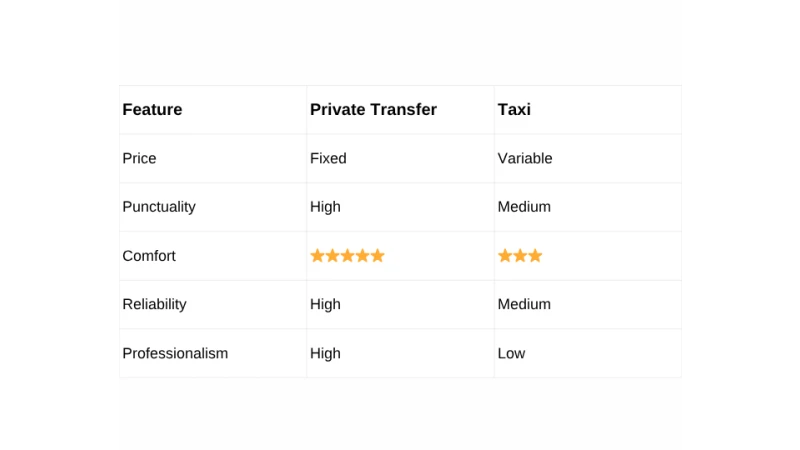Screen dimensions: 800x450
Task: Click the Comfort row label
Action: click(x=149, y=256)
